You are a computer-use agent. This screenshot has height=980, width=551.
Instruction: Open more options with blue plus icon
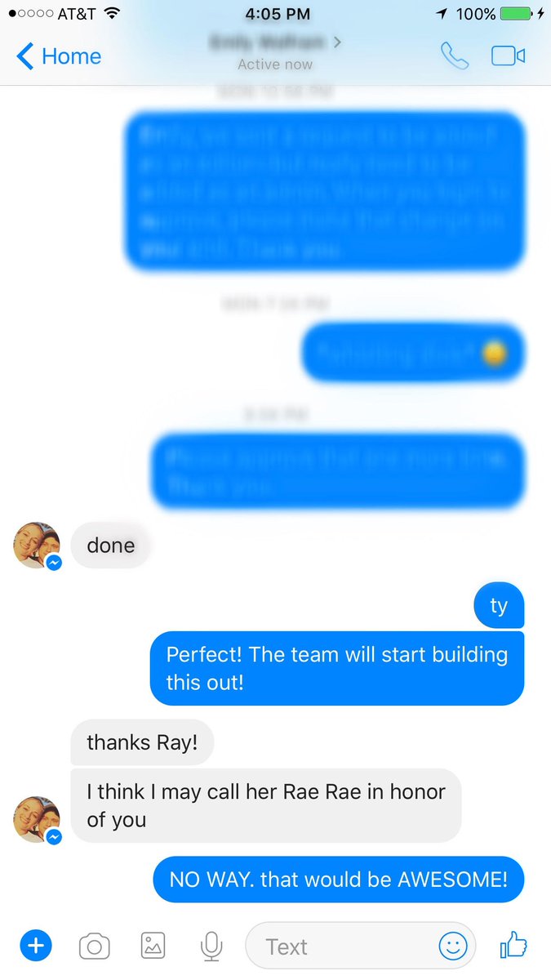[35, 947]
